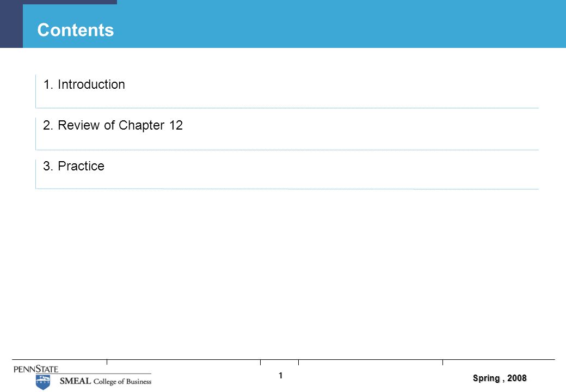Click the year 2008 in footer
This screenshot has width=566, height=392.
(517, 378)
